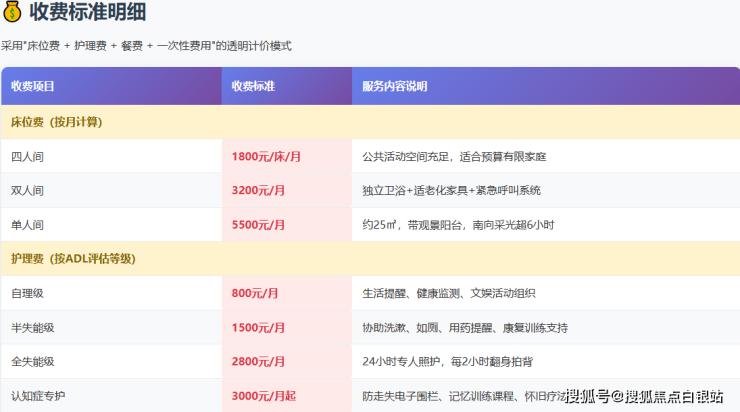Select the 四人间 row label
The width and height of the screenshot is (740, 412).
27,157
